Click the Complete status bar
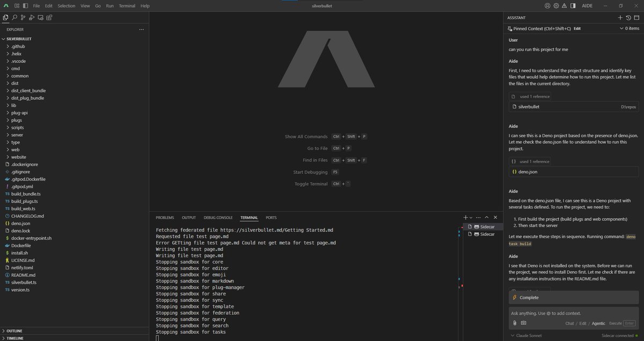 point(574,298)
